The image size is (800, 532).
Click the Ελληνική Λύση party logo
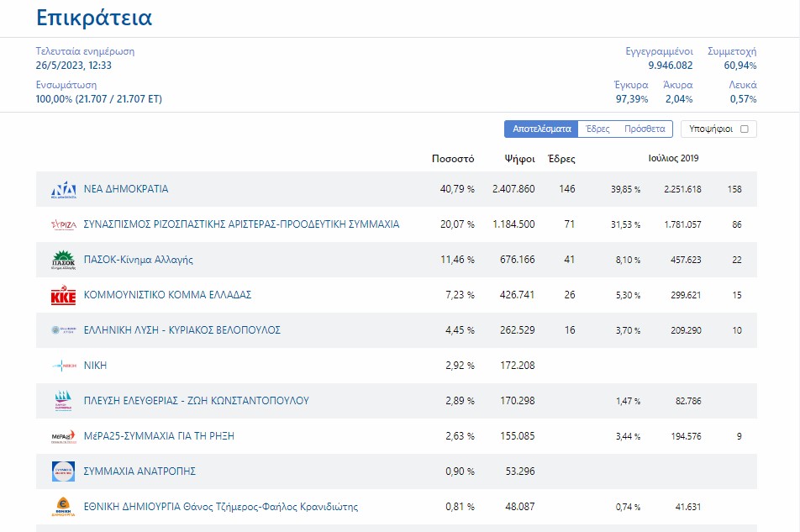[64, 330]
